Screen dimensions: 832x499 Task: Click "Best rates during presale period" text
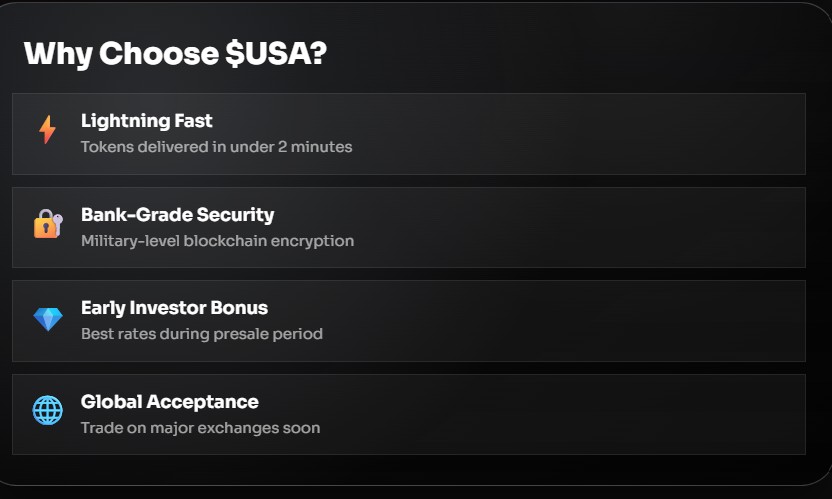(x=201, y=334)
